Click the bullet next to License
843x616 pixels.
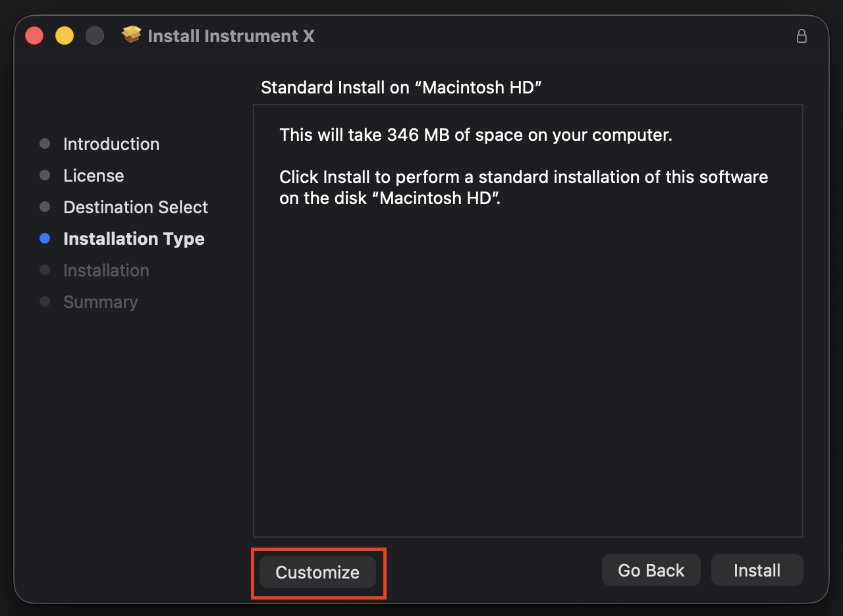[45, 175]
